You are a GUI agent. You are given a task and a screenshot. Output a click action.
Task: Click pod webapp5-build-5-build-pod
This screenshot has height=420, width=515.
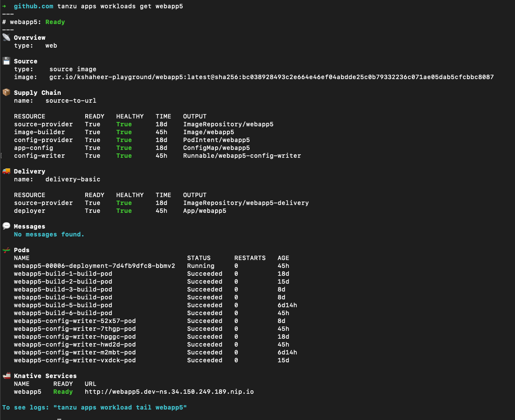pyautogui.click(x=63, y=305)
